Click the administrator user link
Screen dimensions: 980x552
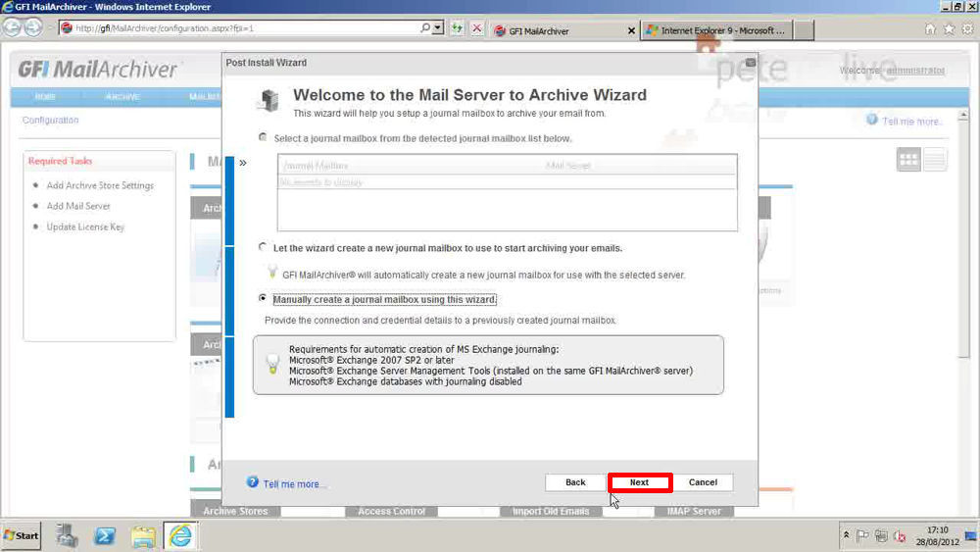coord(915,70)
